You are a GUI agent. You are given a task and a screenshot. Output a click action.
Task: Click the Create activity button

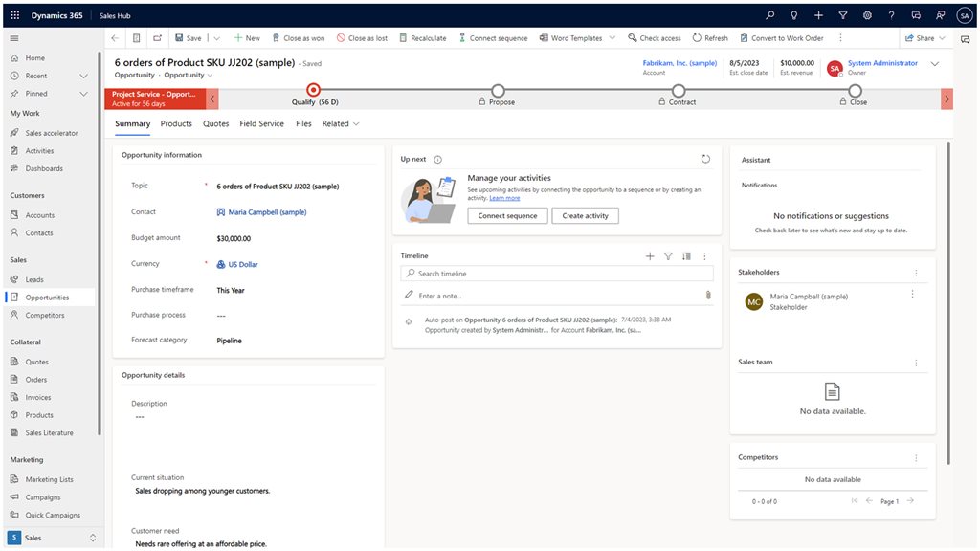[585, 216]
